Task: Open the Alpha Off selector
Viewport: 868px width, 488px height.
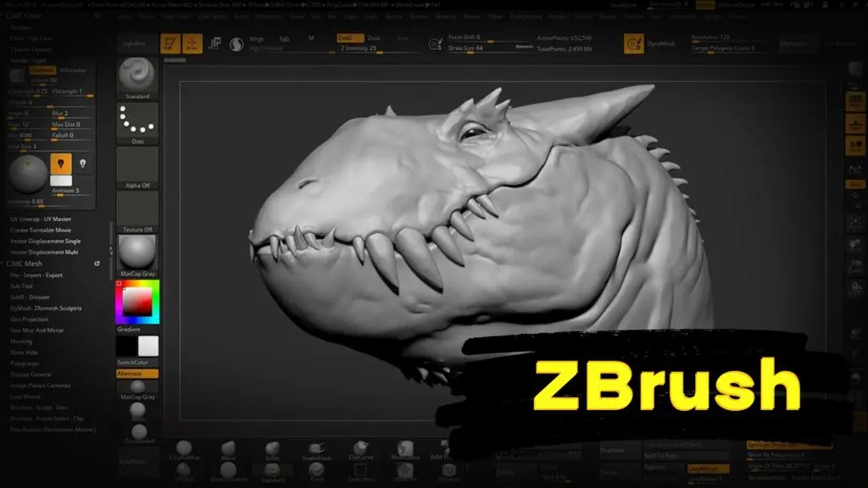Action: 137,169
